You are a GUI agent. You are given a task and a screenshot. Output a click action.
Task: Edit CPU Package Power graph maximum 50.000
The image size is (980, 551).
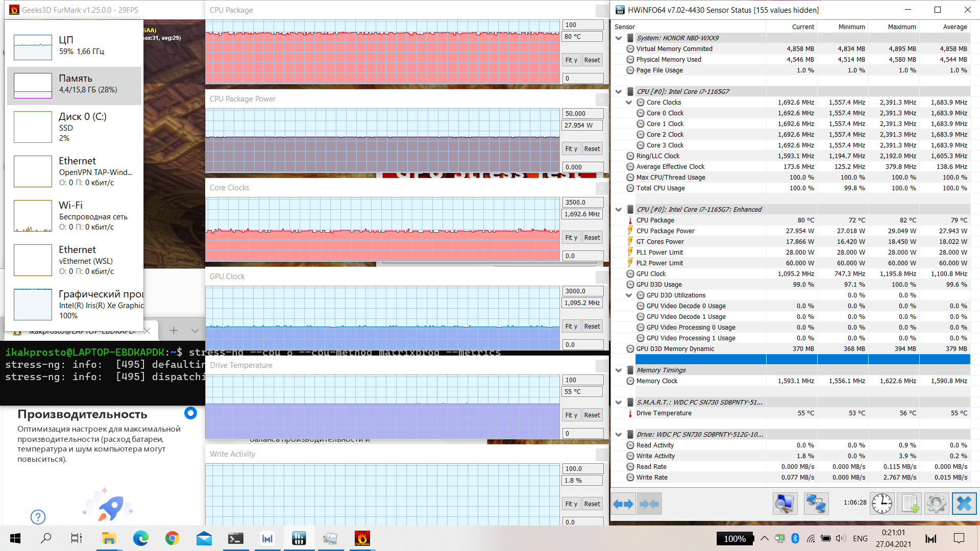coord(583,114)
